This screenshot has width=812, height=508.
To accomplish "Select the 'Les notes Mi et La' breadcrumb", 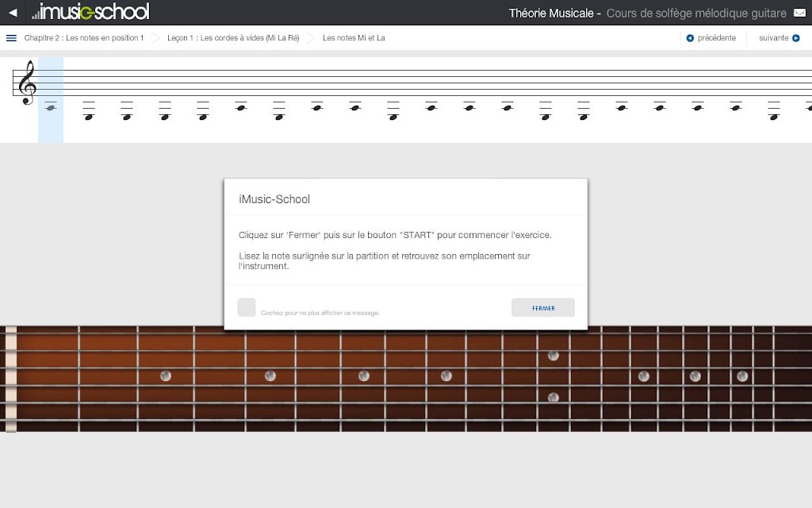I will point(354,38).
